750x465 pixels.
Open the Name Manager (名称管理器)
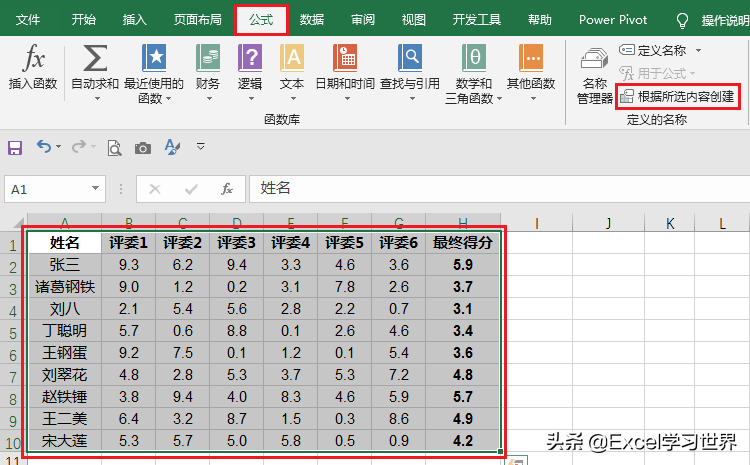[x=595, y=76]
